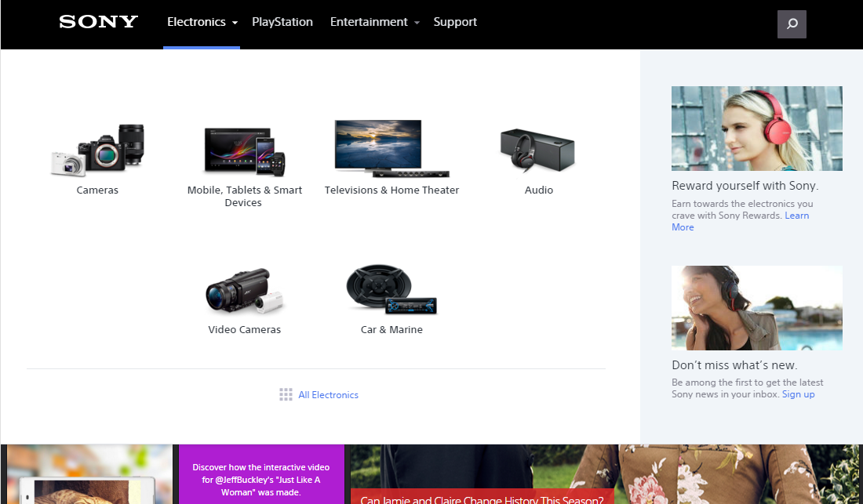Click the Jamie and Claire season banner
Screen dimensions: 863x504
(x=482, y=497)
